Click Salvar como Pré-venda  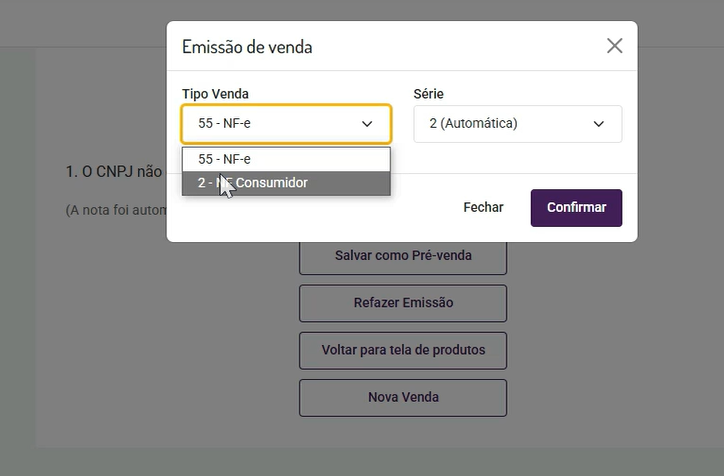(x=403, y=256)
